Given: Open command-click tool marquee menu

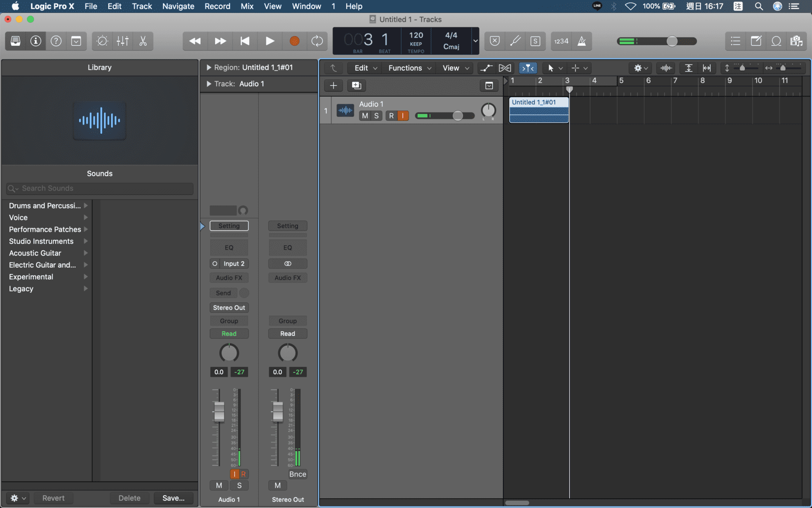Looking at the screenshot, I should tap(580, 68).
